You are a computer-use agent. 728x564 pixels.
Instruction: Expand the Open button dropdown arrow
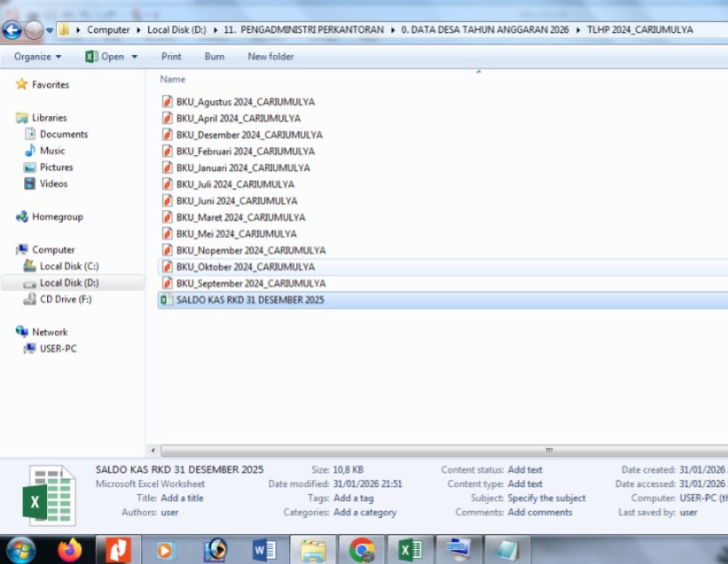pyautogui.click(x=135, y=56)
